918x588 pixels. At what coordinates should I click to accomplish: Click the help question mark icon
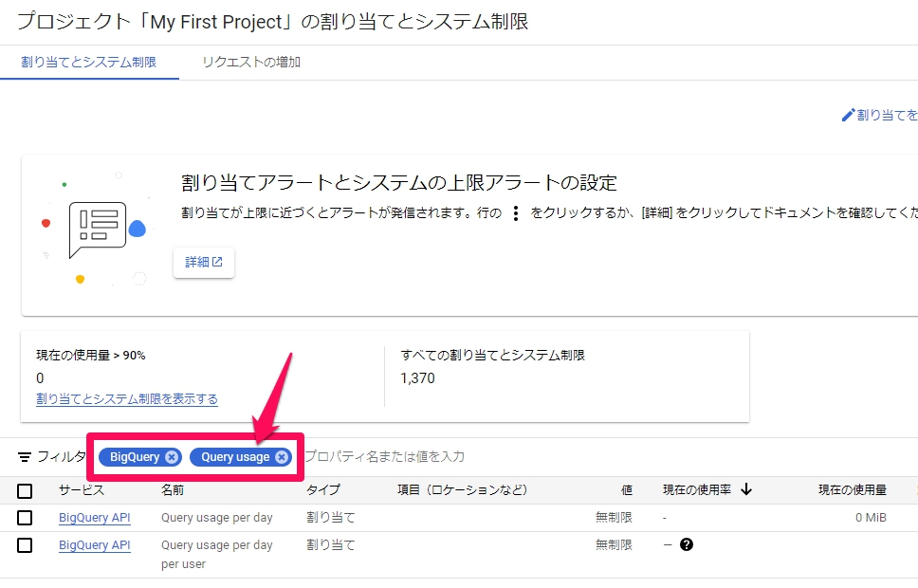click(x=687, y=544)
